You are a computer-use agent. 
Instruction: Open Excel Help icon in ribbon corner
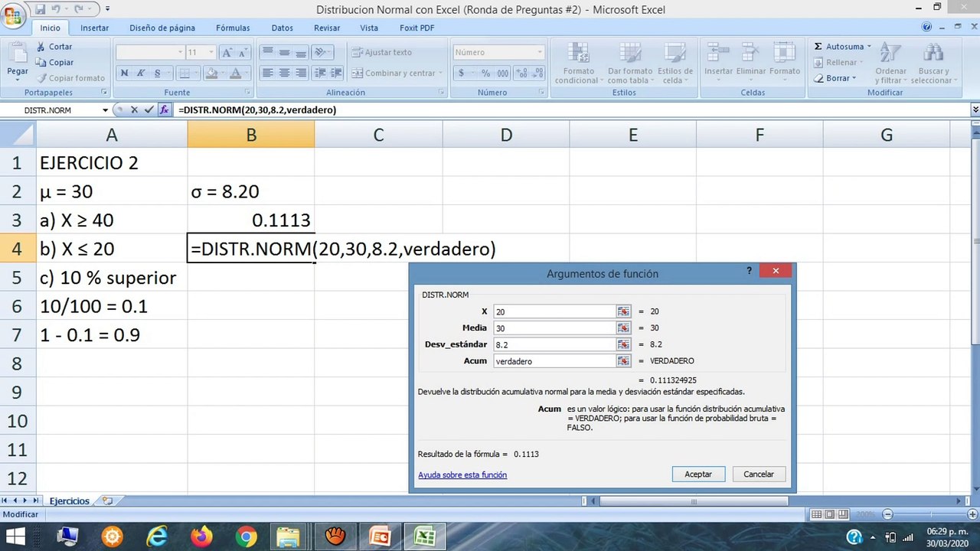coord(927,27)
